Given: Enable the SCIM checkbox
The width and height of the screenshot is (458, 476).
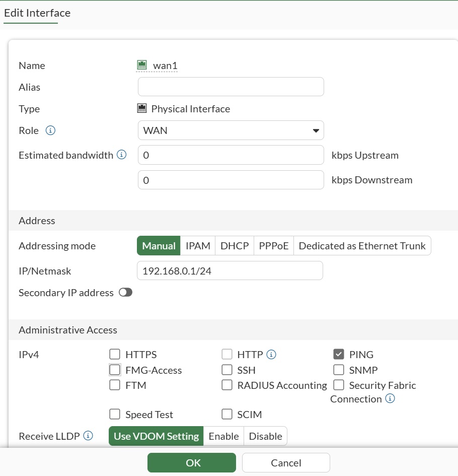Looking at the screenshot, I should pos(227,414).
